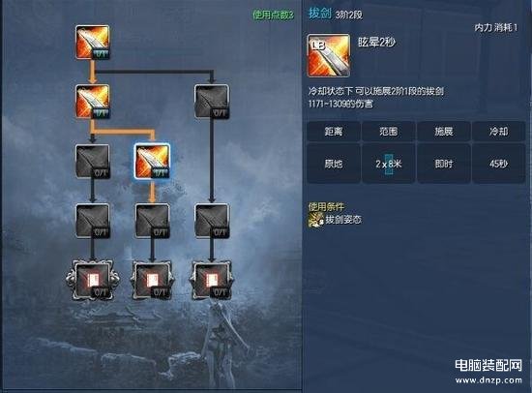Select bottom-left ornate final skill node
Image resolution: width=532 pixels, height=393 pixels.
click(92, 281)
